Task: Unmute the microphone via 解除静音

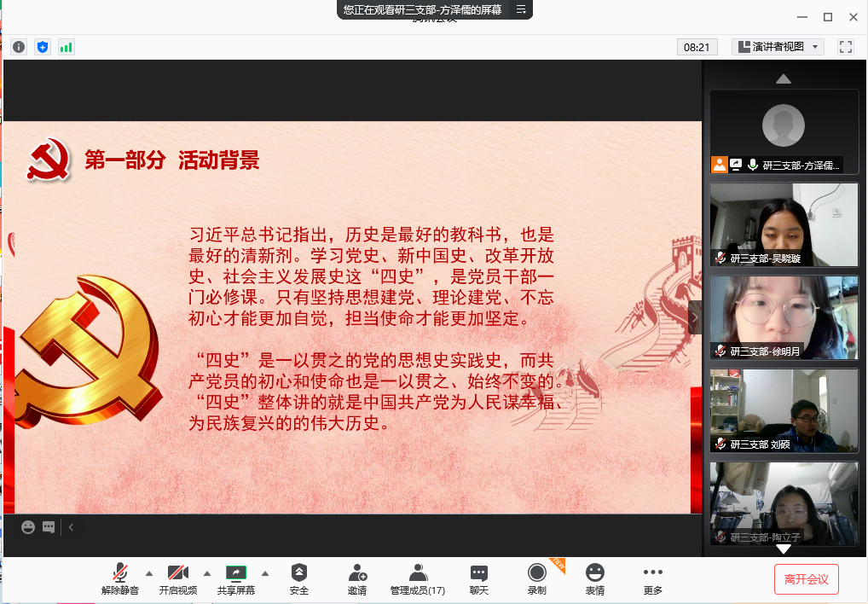Action: pos(120,579)
